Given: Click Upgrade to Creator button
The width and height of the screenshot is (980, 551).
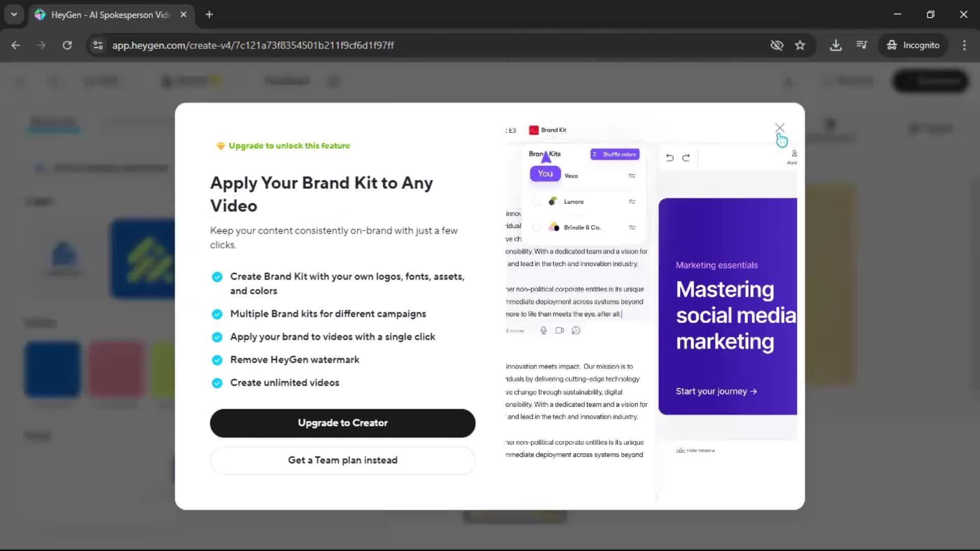Looking at the screenshot, I should coord(342,423).
